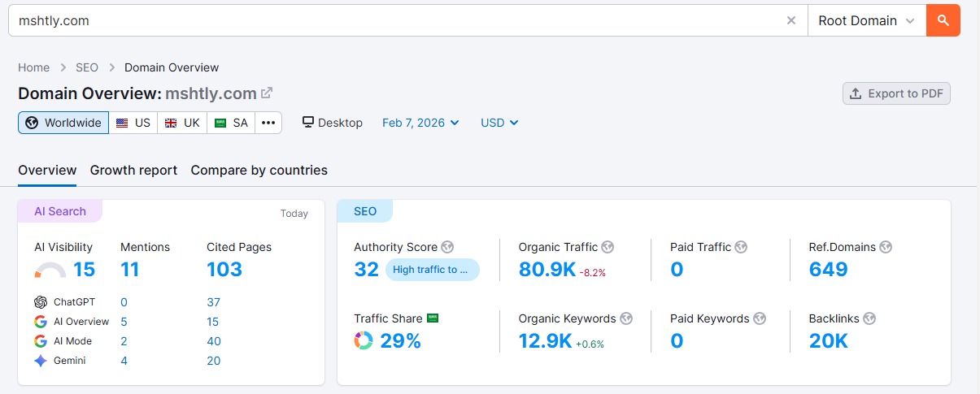Click the Domain Overview breadcrumb text

(x=172, y=67)
